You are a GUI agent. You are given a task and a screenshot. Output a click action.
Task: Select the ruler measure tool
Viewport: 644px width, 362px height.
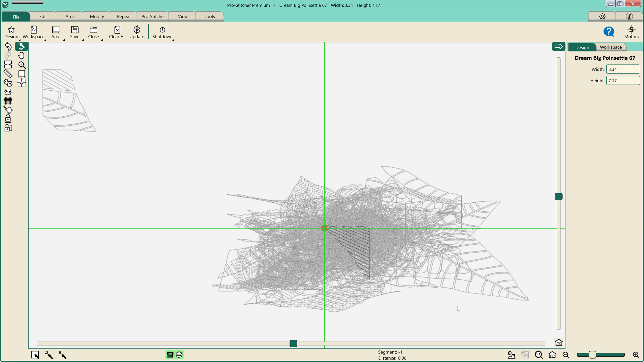tap(8, 74)
